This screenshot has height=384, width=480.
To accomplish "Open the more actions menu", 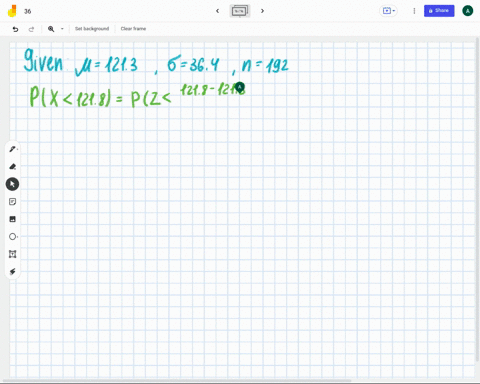I will coord(414,11).
